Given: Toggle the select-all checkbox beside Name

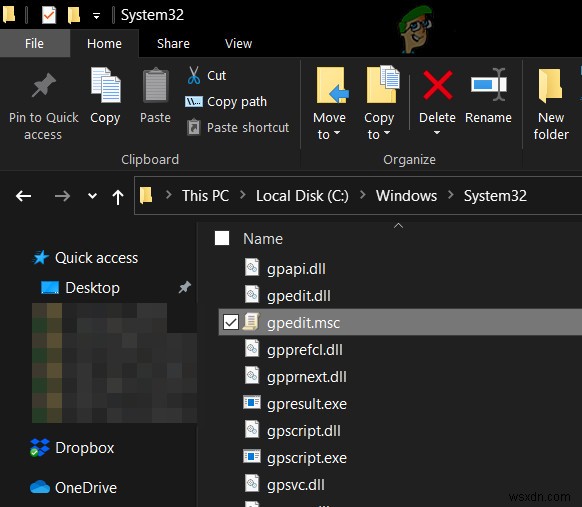Looking at the screenshot, I should [x=222, y=238].
